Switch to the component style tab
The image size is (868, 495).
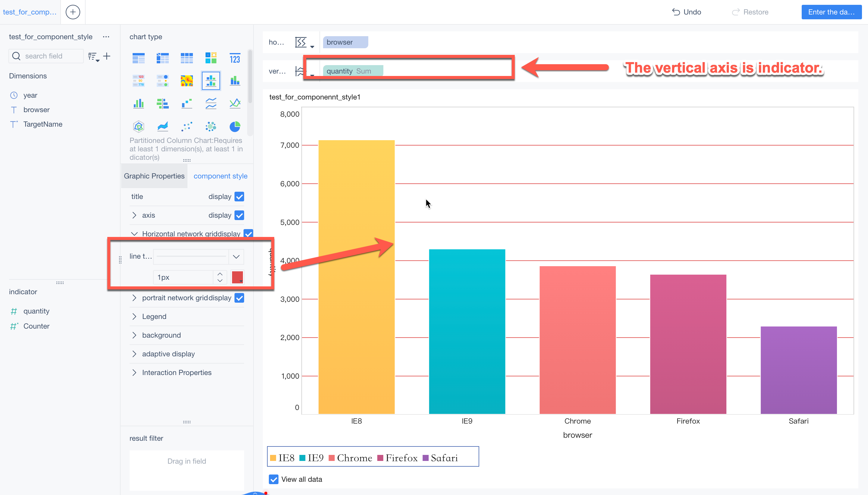[x=220, y=176]
